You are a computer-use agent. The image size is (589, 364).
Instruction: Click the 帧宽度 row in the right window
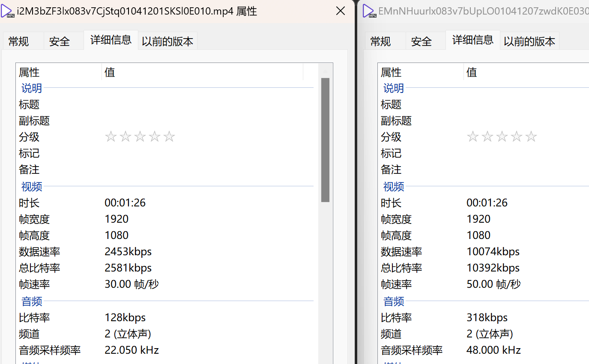(484, 219)
